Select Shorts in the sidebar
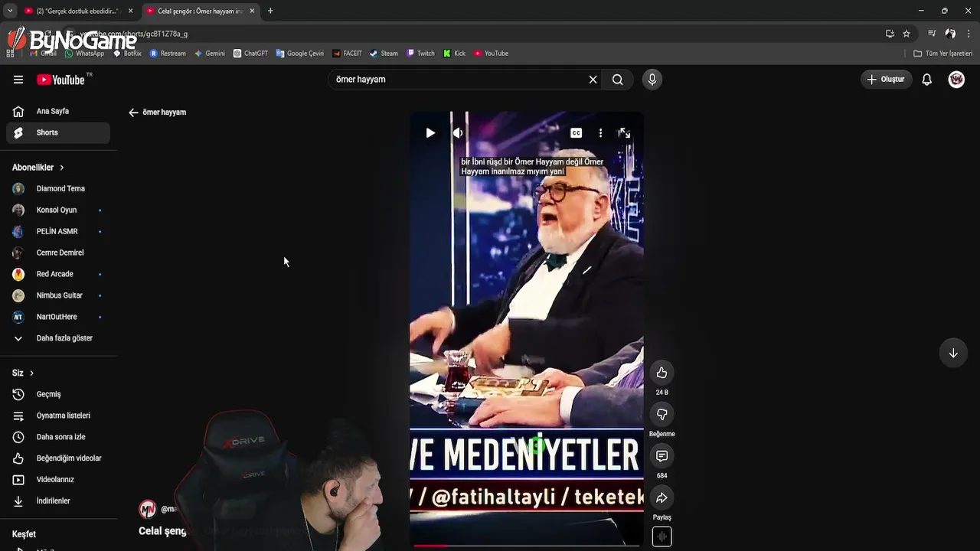The image size is (980, 551). point(57,133)
